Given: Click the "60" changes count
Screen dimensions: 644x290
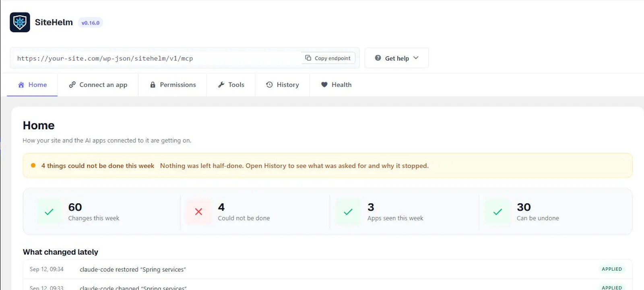Looking at the screenshot, I should (x=75, y=207).
